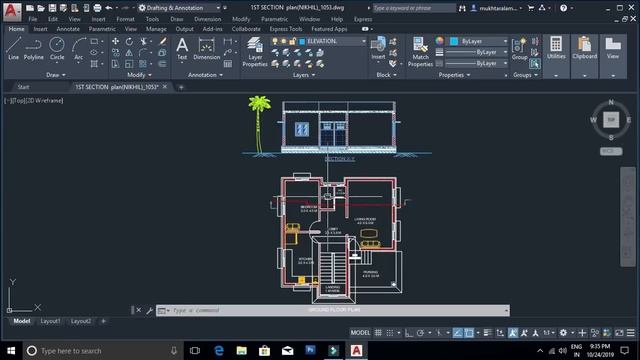Expand the Draw panel

click(x=56, y=75)
